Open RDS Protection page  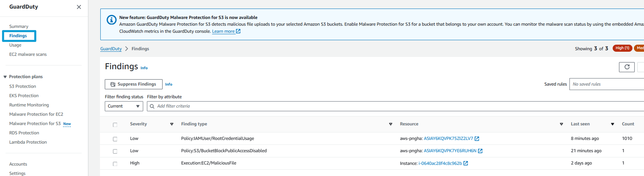24,133
